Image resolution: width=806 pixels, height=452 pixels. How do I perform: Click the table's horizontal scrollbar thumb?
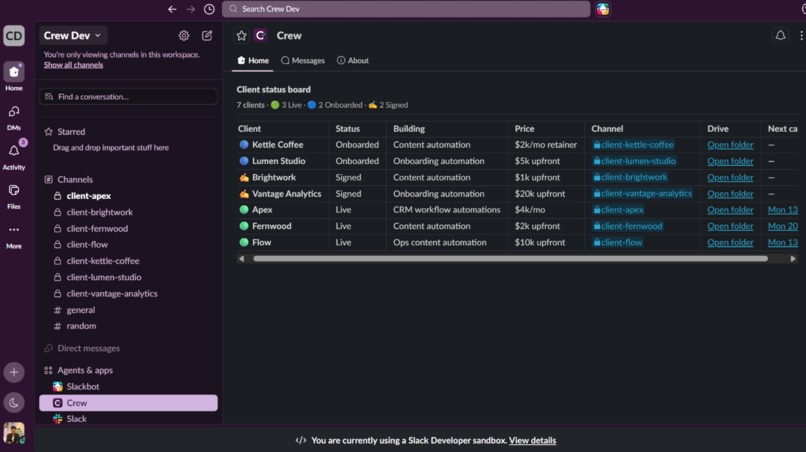[510, 259]
